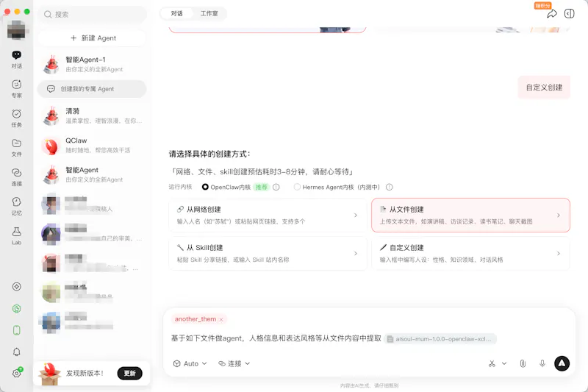Choose the 自定义创建 option card
The height and width of the screenshot is (392, 588).
(x=470, y=254)
